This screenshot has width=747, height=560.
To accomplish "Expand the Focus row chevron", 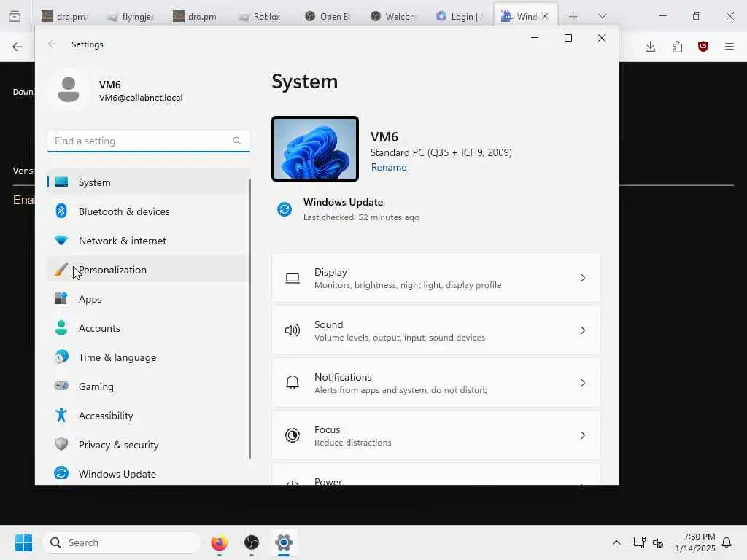I will (x=583, y=435).
